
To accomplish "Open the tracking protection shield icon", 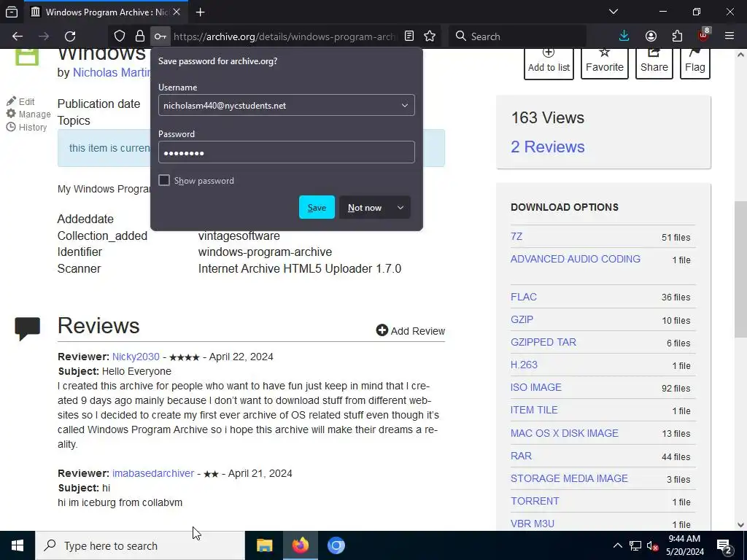I will pyautogui.click(x=120, y=36).
